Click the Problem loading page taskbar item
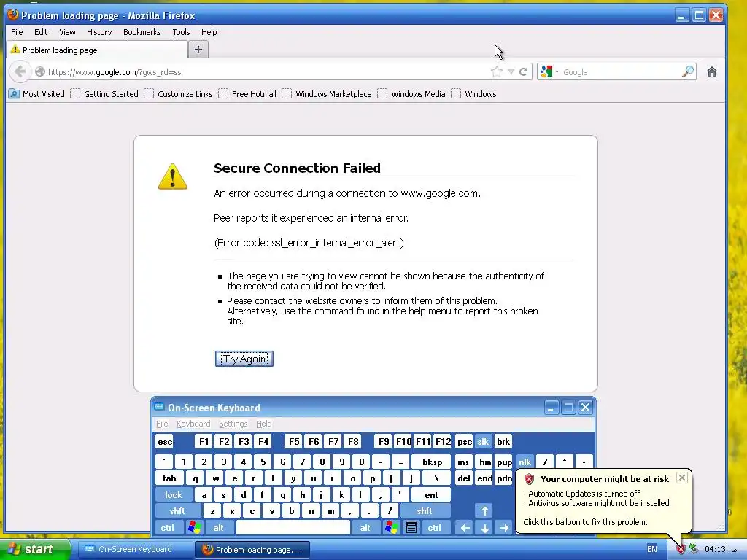The image size is (747, 560). [252, 549]
